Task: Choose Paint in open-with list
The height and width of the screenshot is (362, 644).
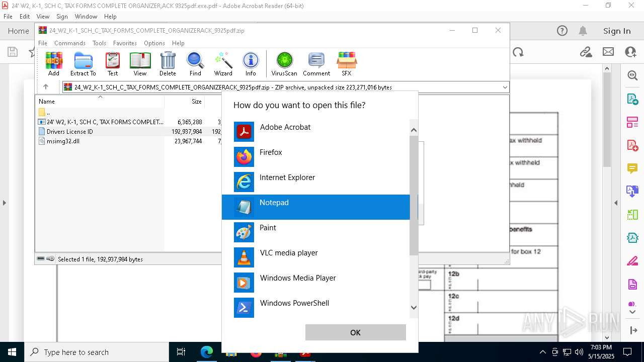Action: (x=316, y=232)
